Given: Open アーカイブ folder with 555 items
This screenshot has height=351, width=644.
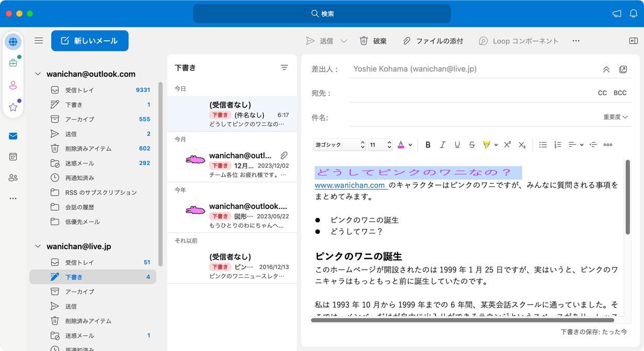Looking at the screenshot, I should click(x=93, y=119).
